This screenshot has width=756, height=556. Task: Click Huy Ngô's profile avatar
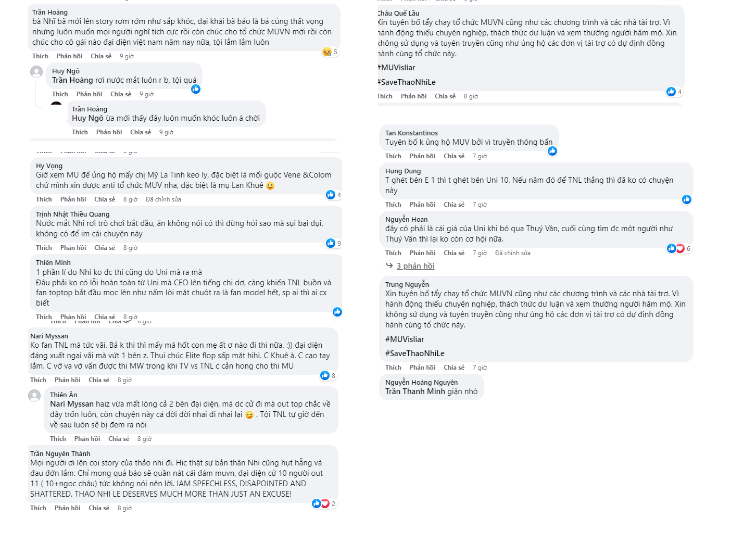[x=36, y=72]
